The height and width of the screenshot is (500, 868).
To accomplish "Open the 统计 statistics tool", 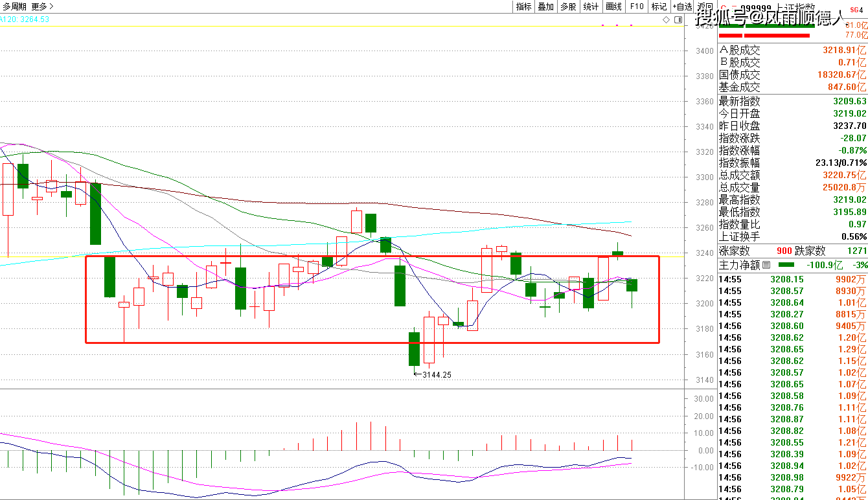I will point(591,6).
